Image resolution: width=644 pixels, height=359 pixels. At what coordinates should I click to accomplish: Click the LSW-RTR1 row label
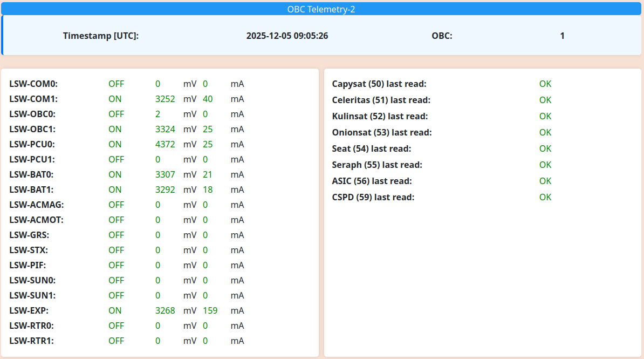[x=31, y=341]
